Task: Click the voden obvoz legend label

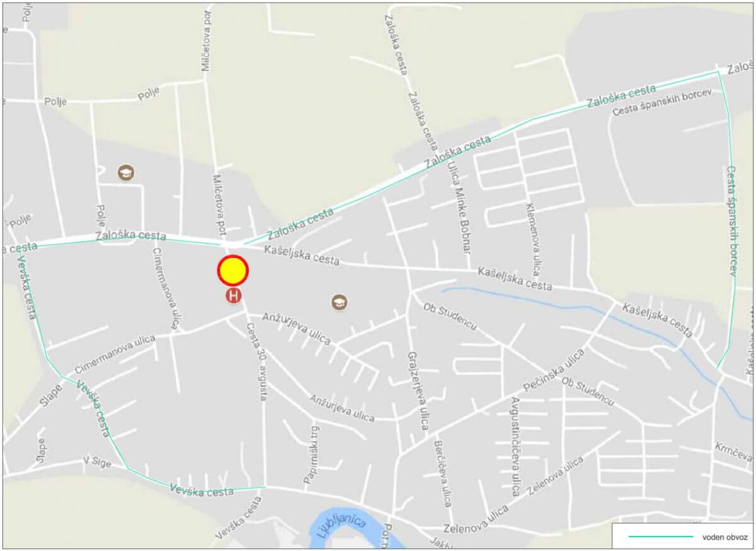Action: click(724, 537)
